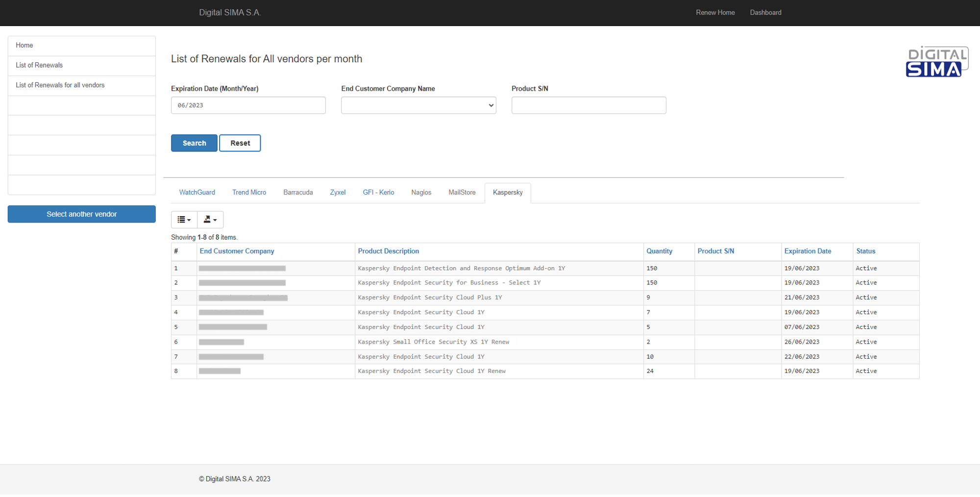
Task: Click quantity value 10 in row 7
Action: [x=650, y=357]
